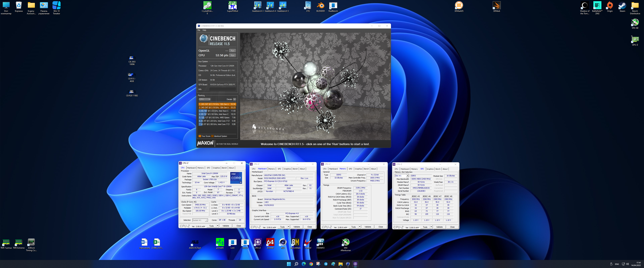Select the CB R15 - 4638 desktop file
Viewport: 644px width, 268px height.
(132, 77)
